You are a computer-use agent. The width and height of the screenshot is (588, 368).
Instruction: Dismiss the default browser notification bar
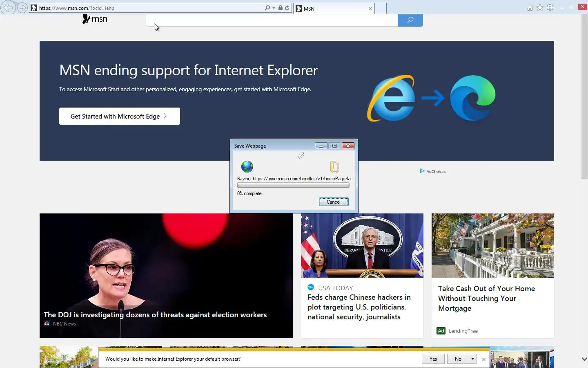coord(484,359)
